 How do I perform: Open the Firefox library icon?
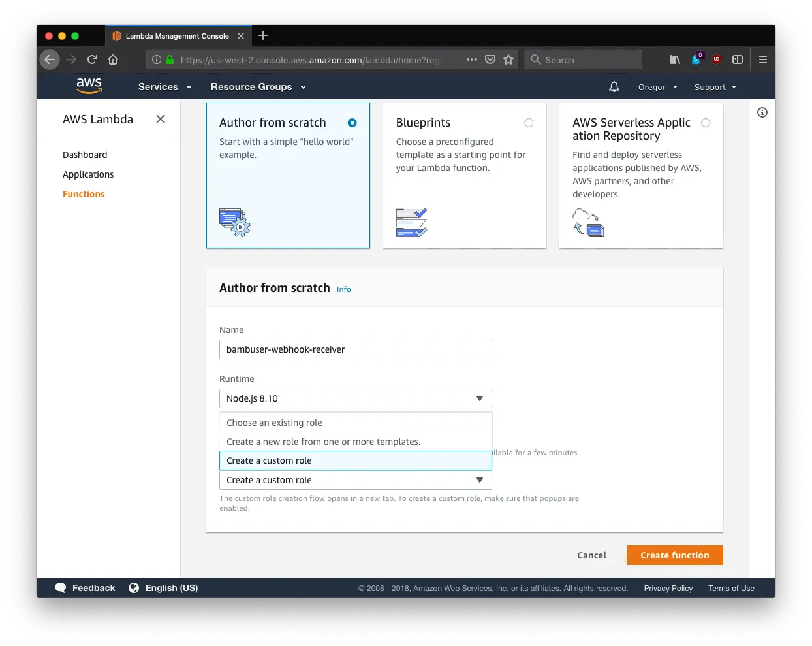(675, 59)
